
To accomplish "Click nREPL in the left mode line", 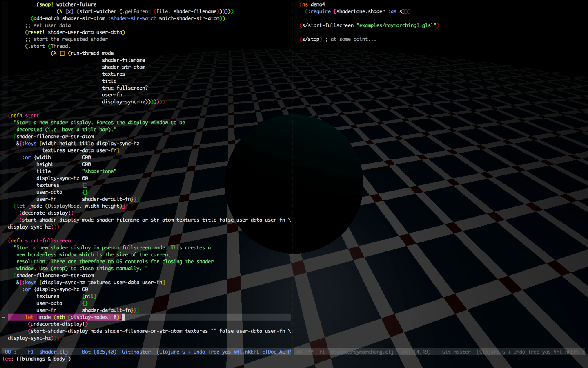I will (x=252, y=352).
